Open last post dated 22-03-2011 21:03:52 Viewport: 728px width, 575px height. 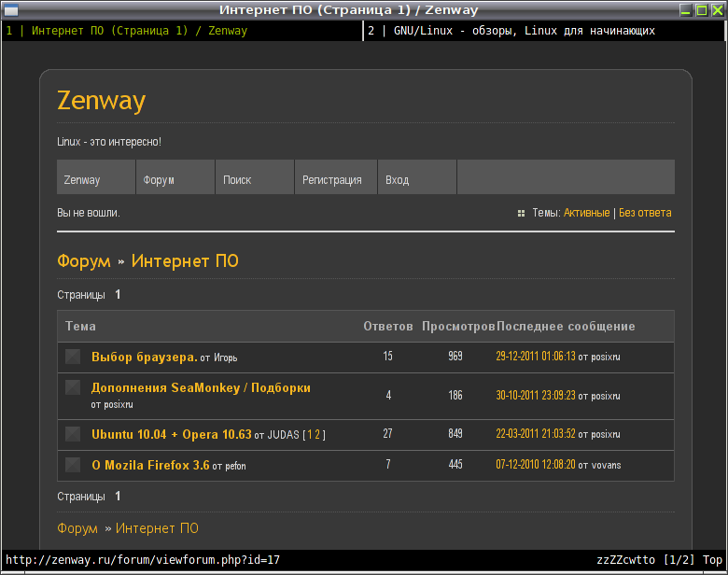(536, 434)
